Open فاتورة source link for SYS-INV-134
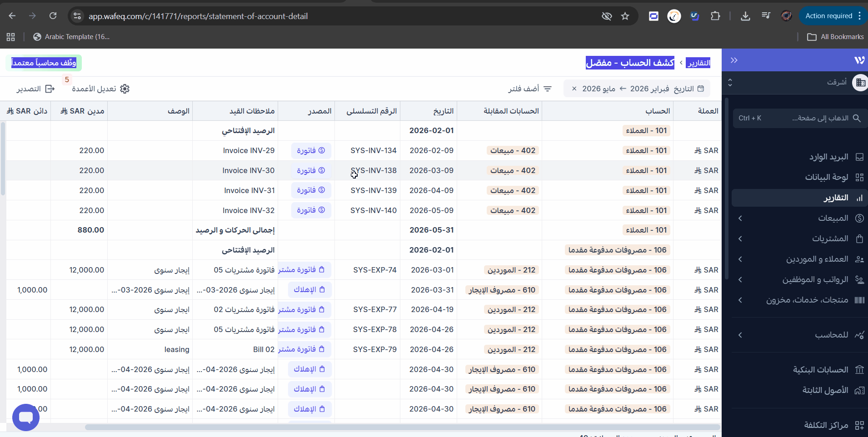The width and height of the screenshot is (868, 437). coord(311,150)
